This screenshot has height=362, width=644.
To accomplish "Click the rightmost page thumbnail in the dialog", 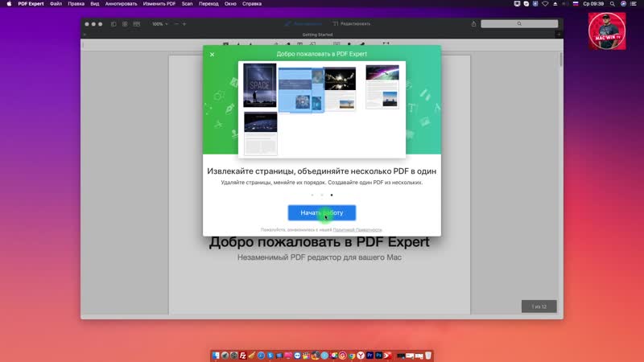I will pyautogui.click(x=382, y=87).
